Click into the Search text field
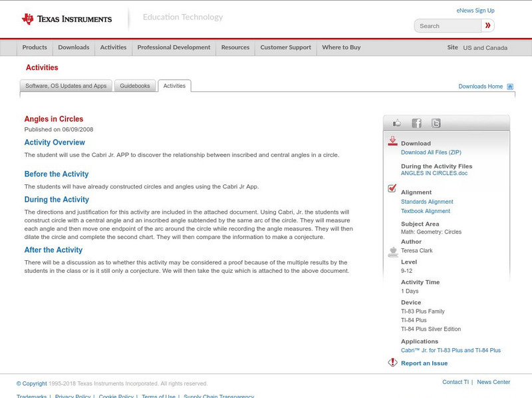The width and height of the screenshot is (532, 398). click(448, 26)
